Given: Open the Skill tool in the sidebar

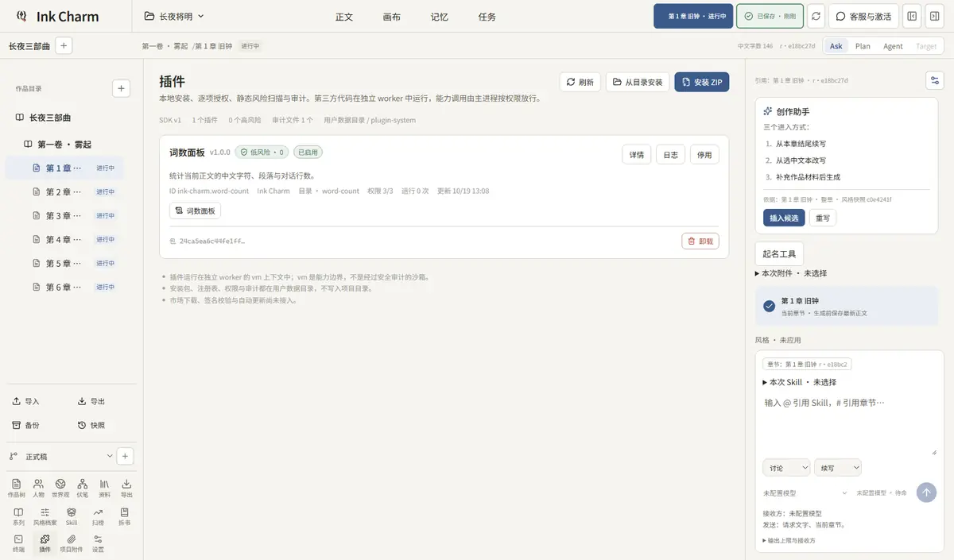Looking at the screenshot, I should (x=72, y=516).
